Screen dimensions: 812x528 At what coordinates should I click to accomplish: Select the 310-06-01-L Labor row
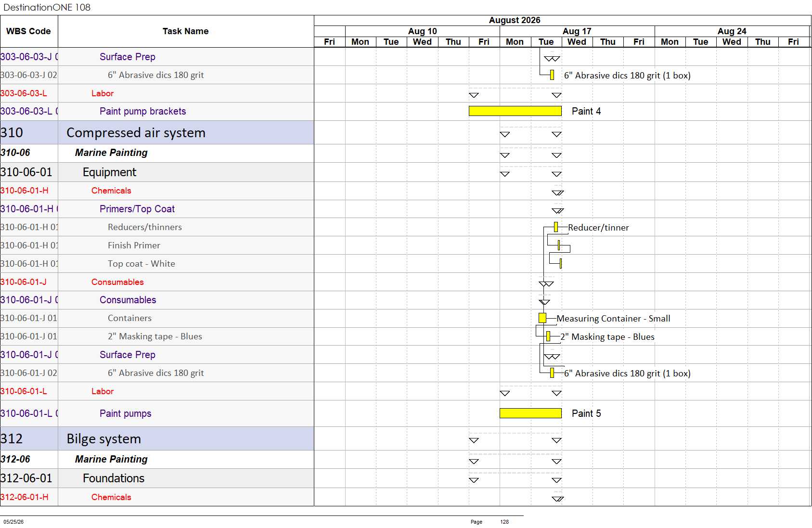[157, 391]
